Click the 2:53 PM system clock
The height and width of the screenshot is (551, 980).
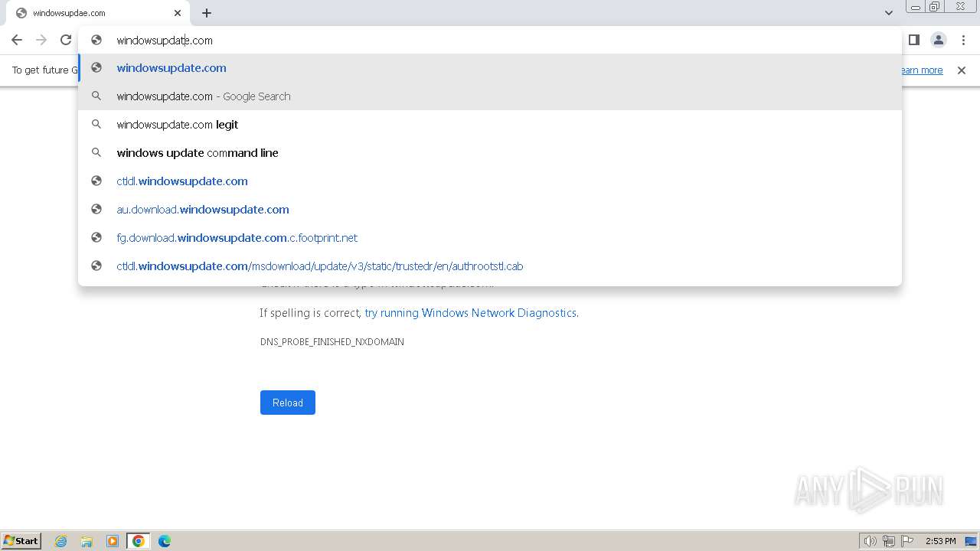pos(941,541)
